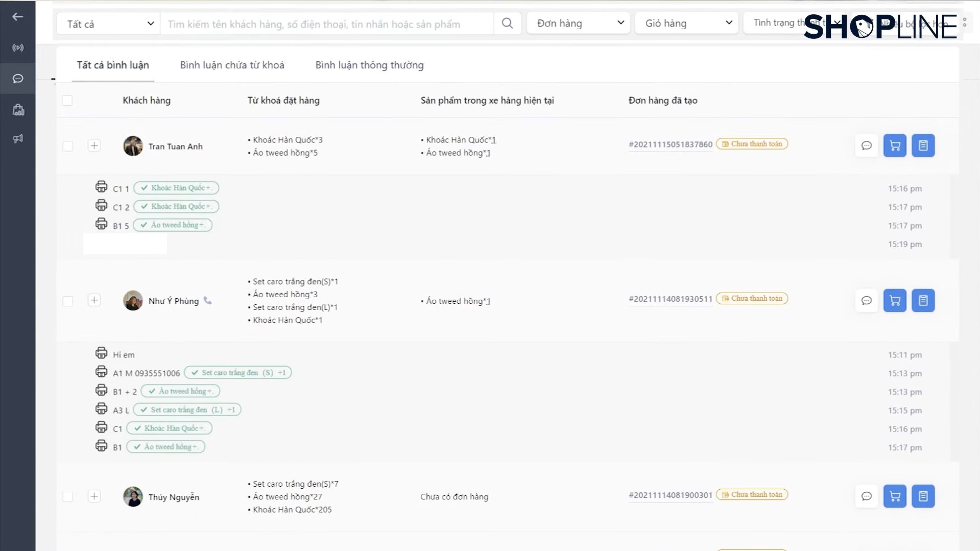Image resolution: width=980 pixels, height=551 pixels.
Task: Open cart for Như Ý Phùng
Action: pos(895,301)
